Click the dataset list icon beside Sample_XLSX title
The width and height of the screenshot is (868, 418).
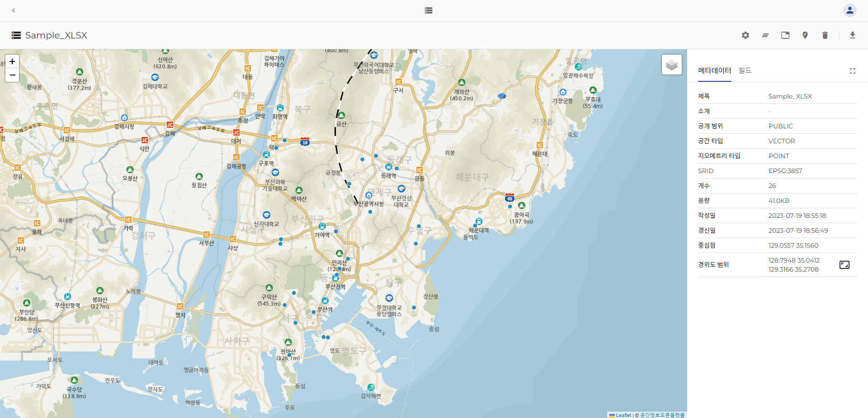[x=16, y=35]
